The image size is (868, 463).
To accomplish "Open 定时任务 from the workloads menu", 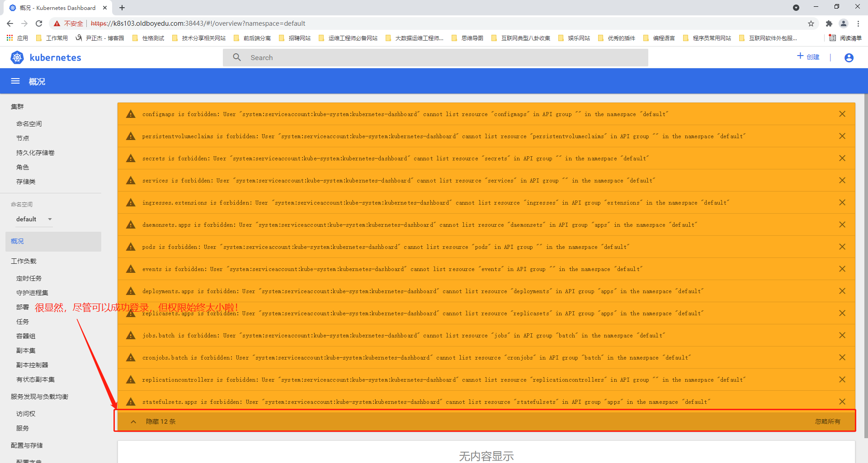I will tap(29, 278).
